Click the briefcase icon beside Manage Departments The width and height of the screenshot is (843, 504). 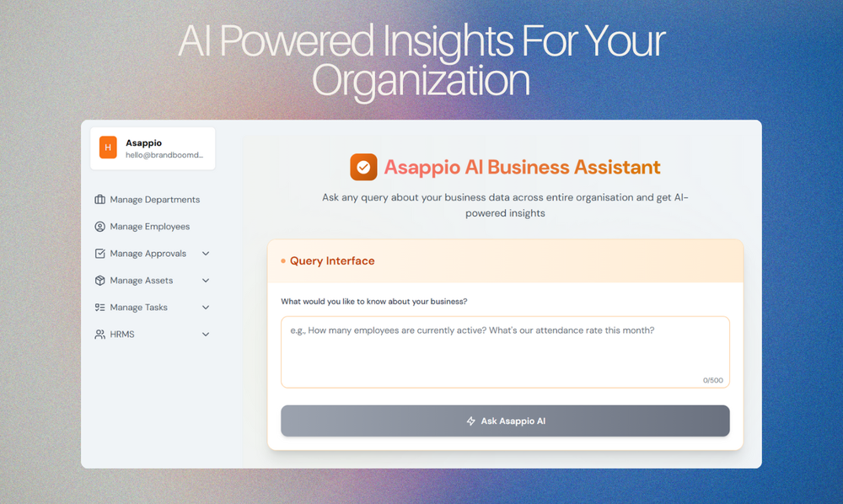coord(100,199)
